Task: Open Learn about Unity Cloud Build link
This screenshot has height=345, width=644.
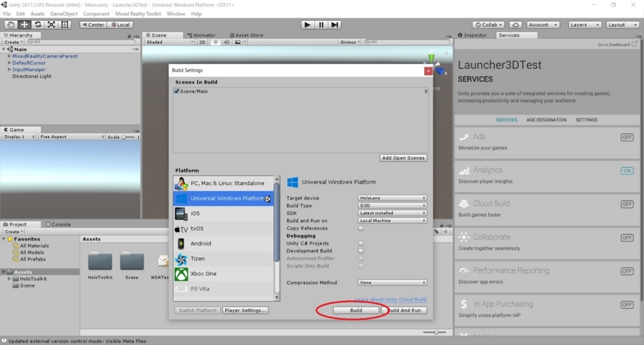Action: click(390, 300)
